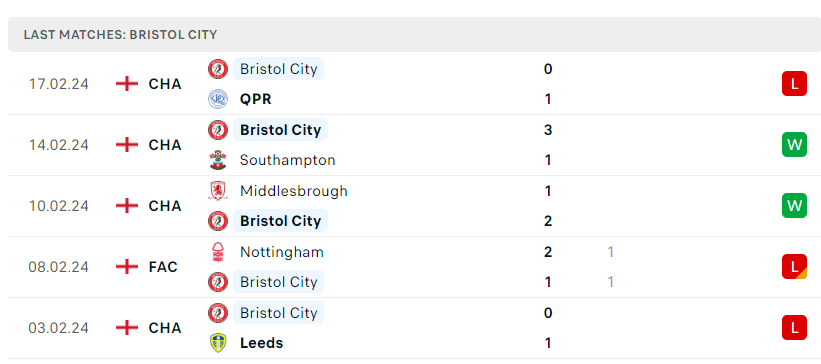Open the Leeds team link
Screen dimensions: 821x364
click(x=261, y=343)
